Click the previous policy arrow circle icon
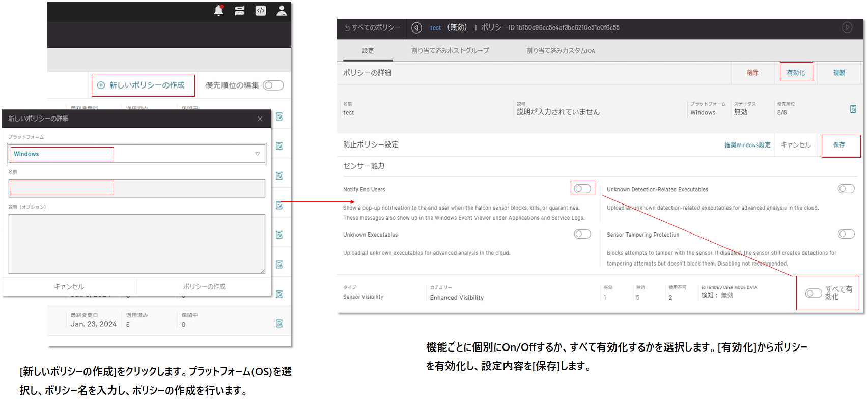 [416, 28]
